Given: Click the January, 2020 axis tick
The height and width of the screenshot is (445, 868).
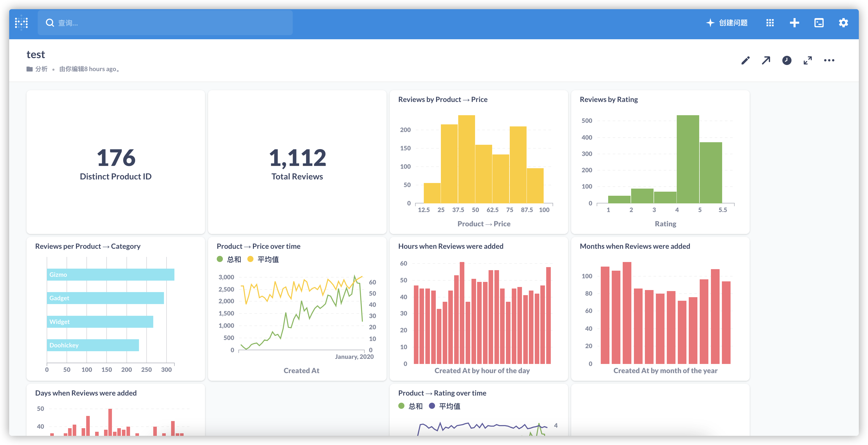Looking at the screenshot, I should pos(354,357).
